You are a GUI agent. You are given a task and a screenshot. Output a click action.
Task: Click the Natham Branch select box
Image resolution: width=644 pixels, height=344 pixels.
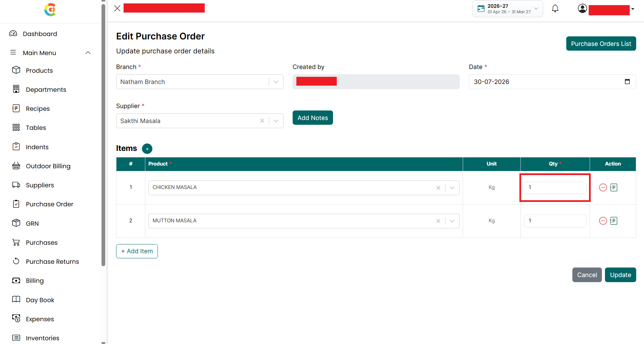(200, 82)
